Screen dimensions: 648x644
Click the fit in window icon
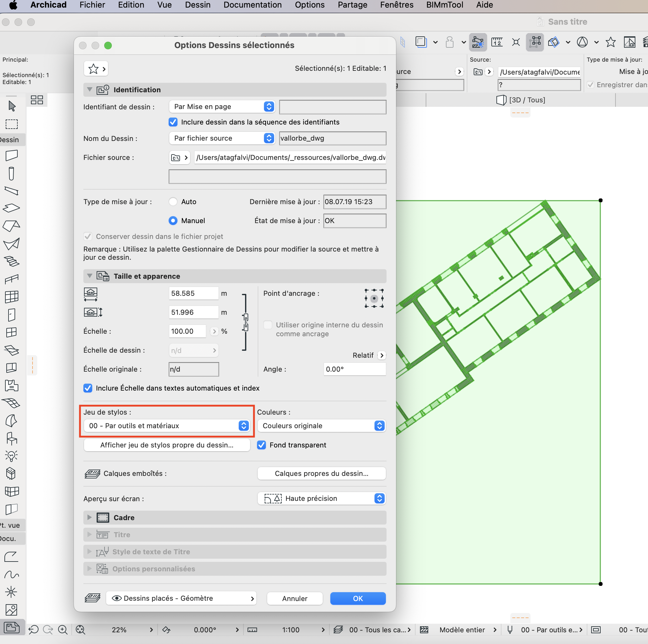point(81,629)
